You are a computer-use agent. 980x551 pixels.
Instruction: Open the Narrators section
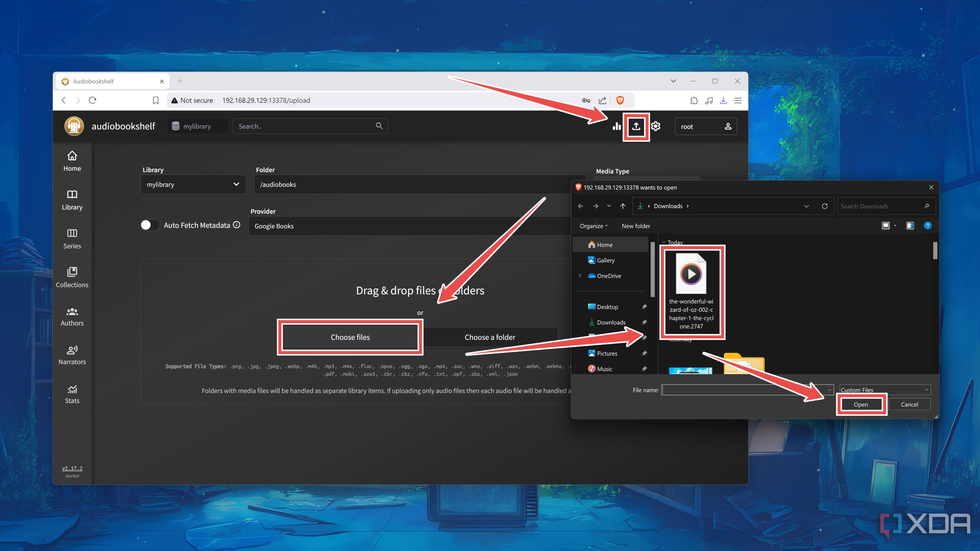click(72, 354)
